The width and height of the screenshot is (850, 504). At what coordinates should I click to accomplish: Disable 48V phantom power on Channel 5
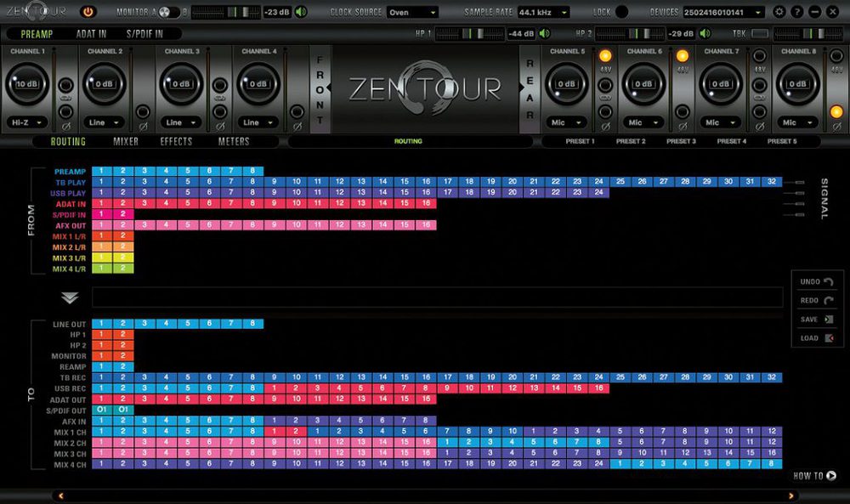605,56
